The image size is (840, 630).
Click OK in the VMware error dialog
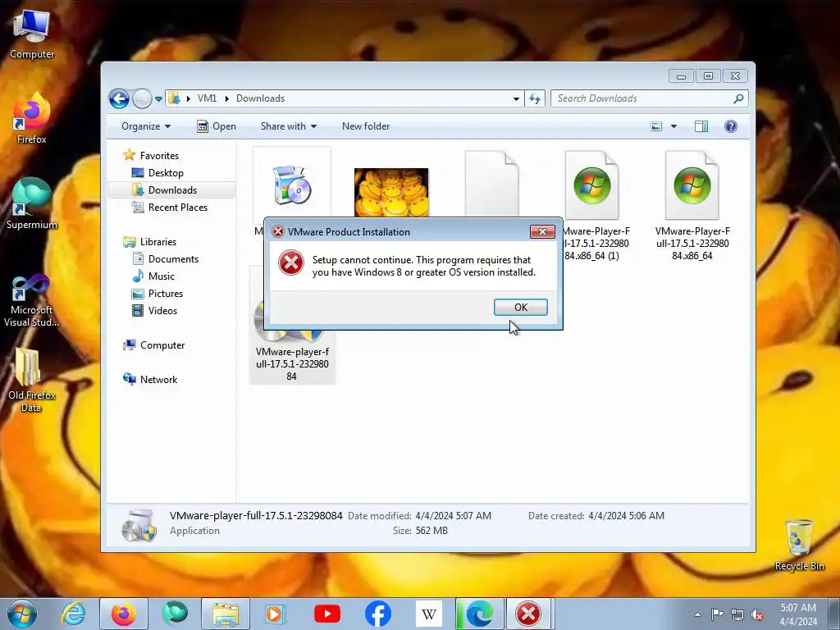[520, 307]
